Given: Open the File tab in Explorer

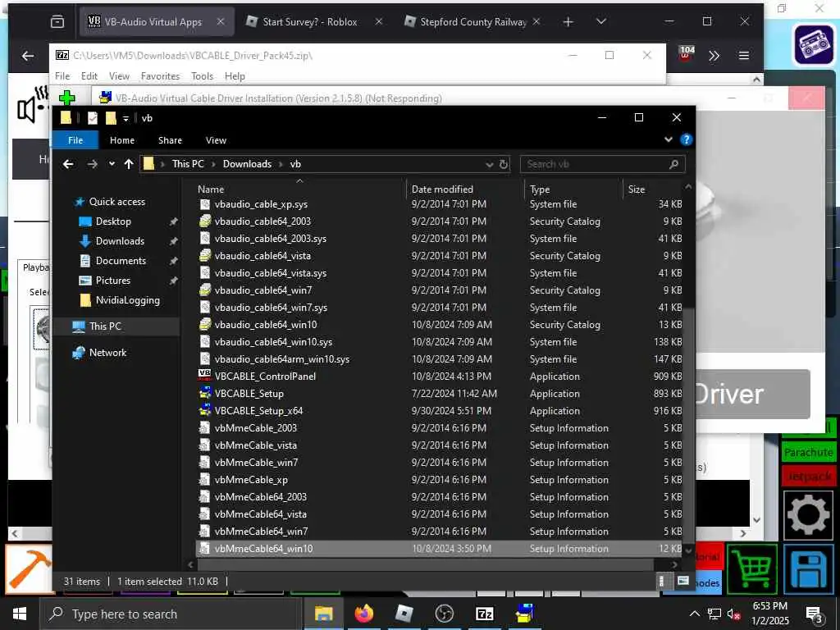Looking at the screenshot, I should pyautogui.click(x=75, y=140).
